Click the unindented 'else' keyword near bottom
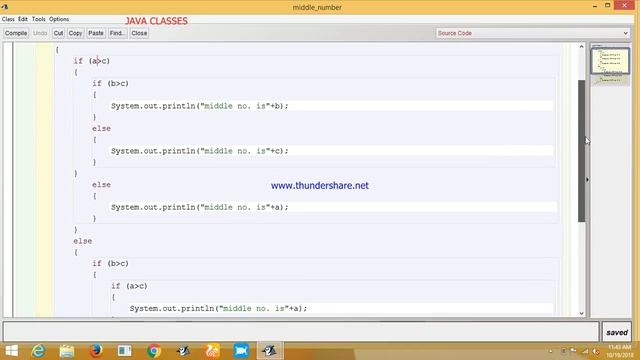Viewport: 640px width, 360px height. click(x=83, y=241)
